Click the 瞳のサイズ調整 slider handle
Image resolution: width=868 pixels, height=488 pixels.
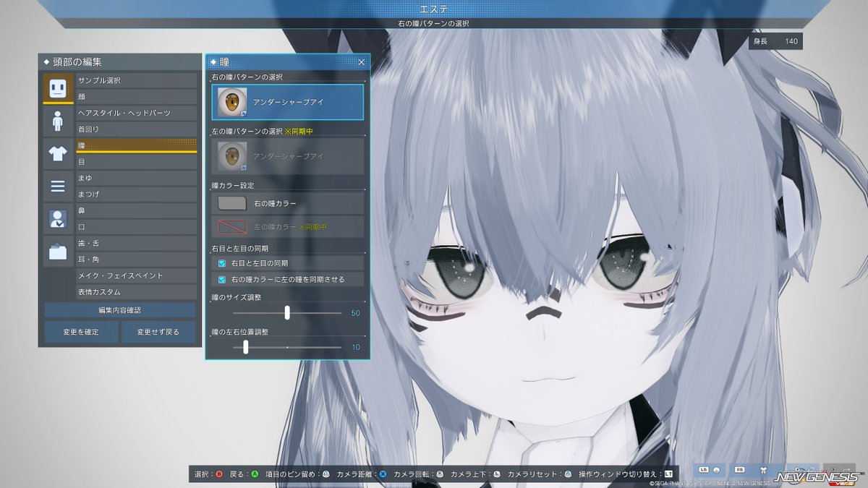(x=287, y=312)
